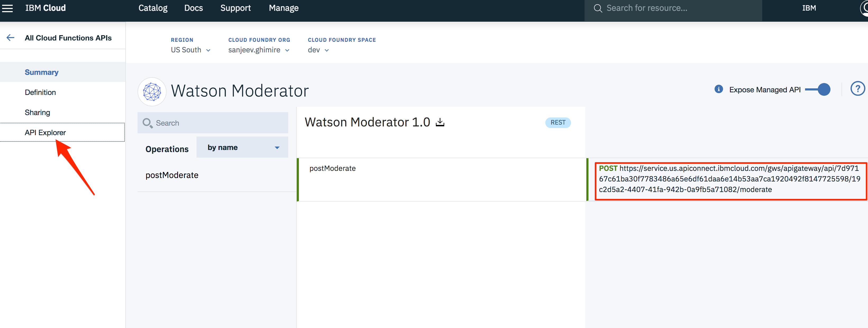The height and width of the screenshot is (328, 868).
Task: Click the back arrow beside All Cloud Functions APIs
Action: 10,38
